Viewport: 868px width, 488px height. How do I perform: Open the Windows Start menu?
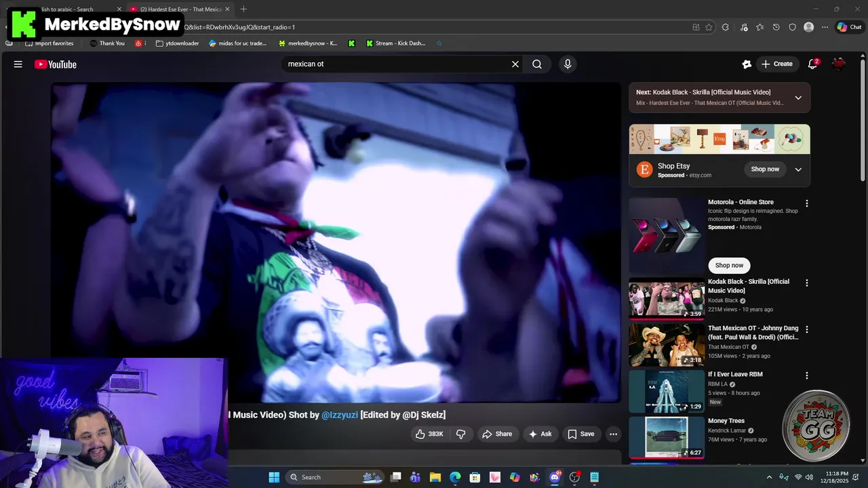(274, 477)
